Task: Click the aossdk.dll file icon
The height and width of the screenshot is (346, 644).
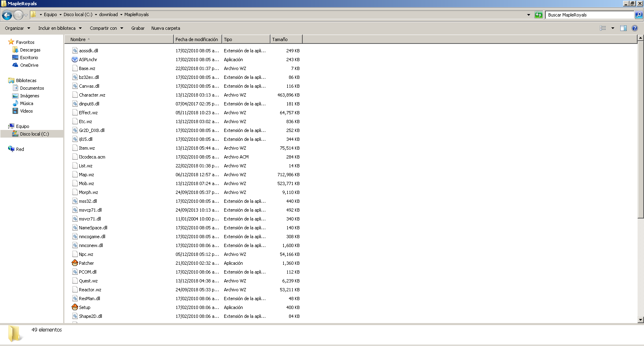Action: 75,51
